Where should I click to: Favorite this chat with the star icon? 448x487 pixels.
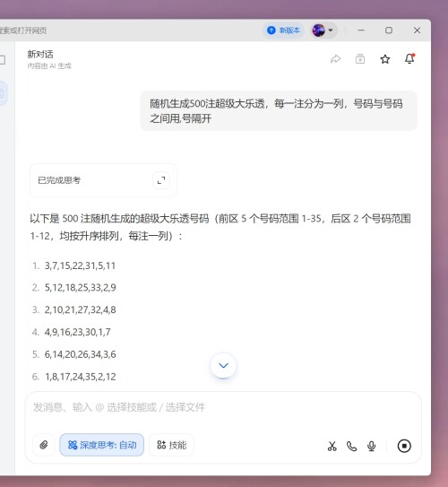point(385,59)
